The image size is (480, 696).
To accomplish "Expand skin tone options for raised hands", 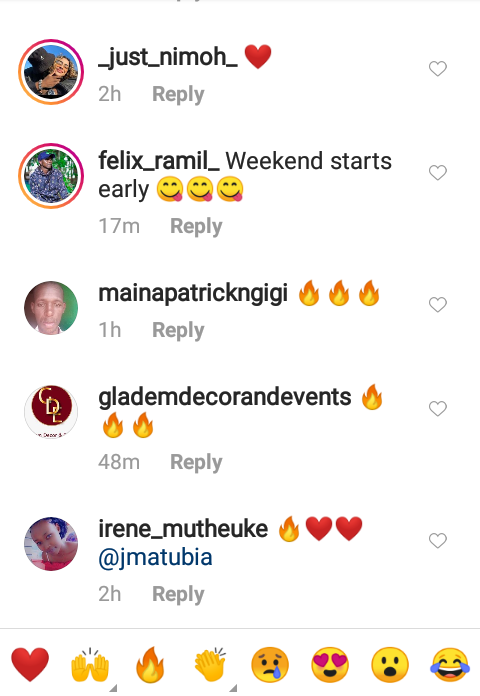I will (x=113, y=688).
